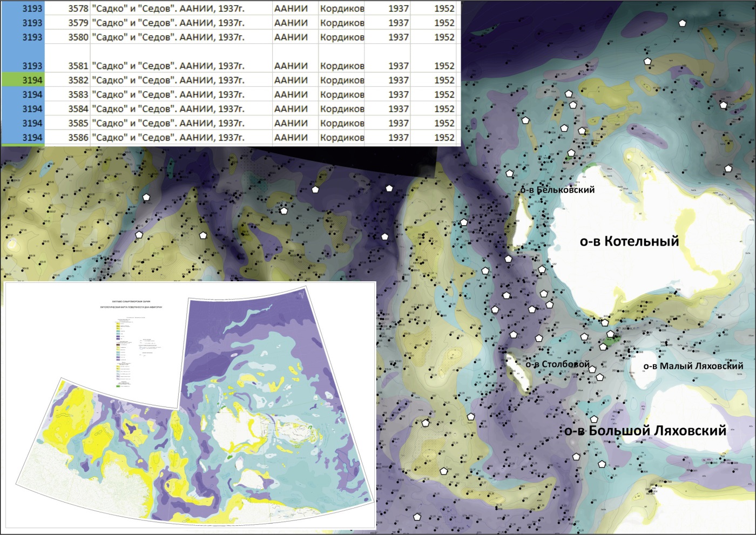Click the о-в Бельковский island label
The image size is (756, 535).
557,190
